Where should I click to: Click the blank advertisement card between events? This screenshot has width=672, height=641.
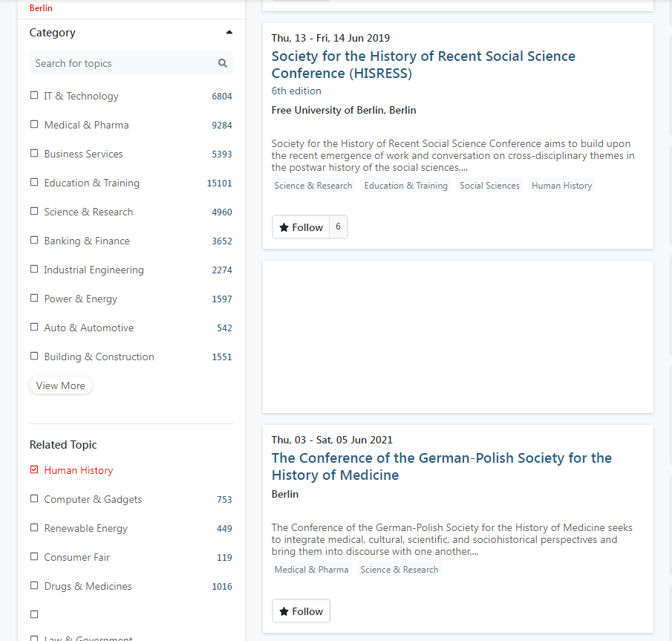point(457,337)
